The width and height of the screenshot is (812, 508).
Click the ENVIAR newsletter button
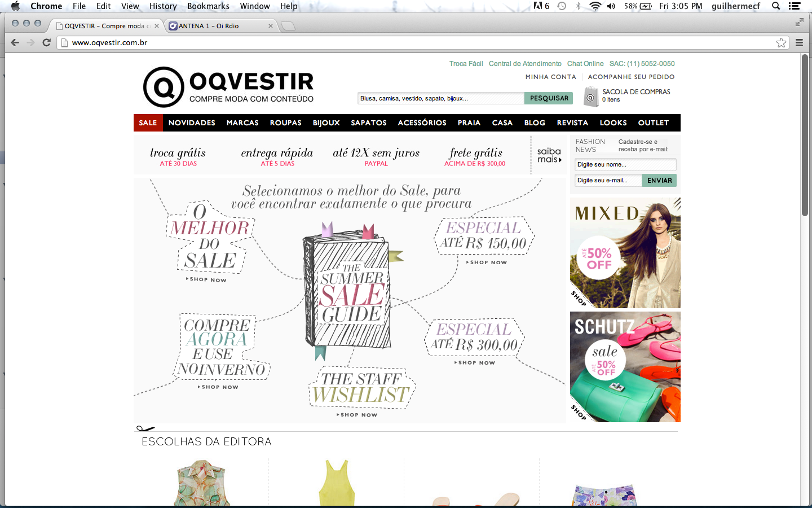point(659,181)
